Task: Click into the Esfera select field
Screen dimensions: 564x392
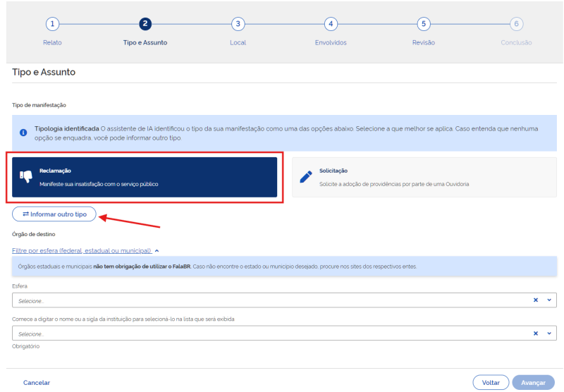Action: click(284, 300)
